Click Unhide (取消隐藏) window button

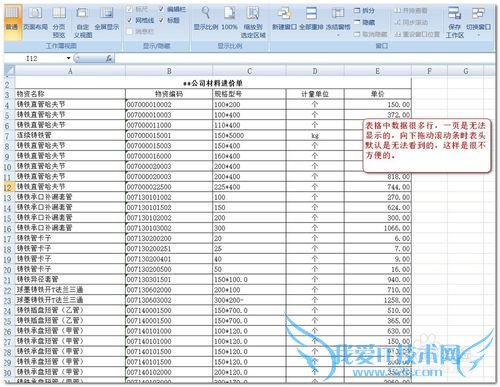[x=370, y=34]
